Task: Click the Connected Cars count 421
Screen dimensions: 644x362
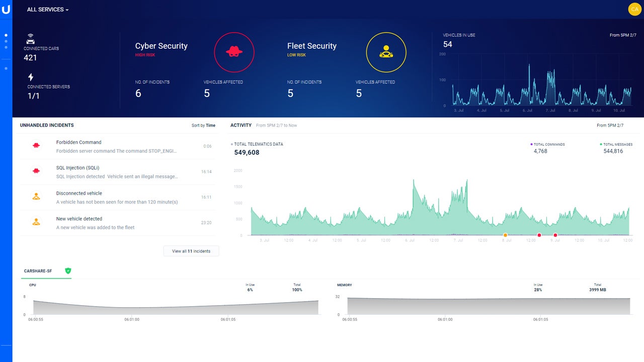Action: pos(30,58)
